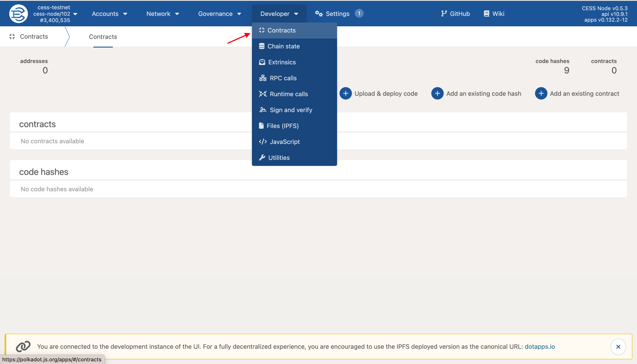The width and height of the screenshot is (637, 364).
Task: Open the GitHub link
Action: click(x=456, y=14)
